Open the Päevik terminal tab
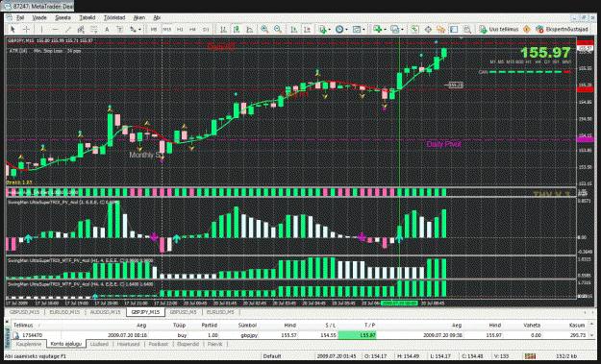This screenshot has height=364, width=601. coord(214,344)
